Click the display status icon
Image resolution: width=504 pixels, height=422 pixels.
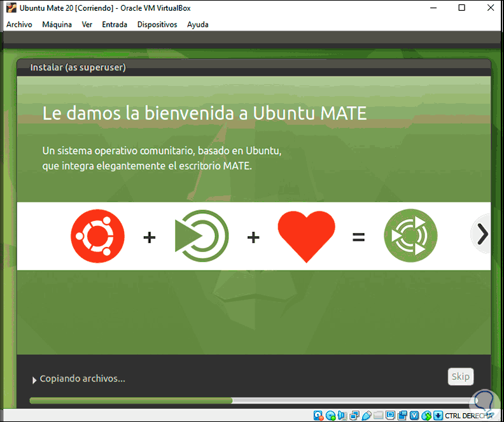[x=390, y=416]
